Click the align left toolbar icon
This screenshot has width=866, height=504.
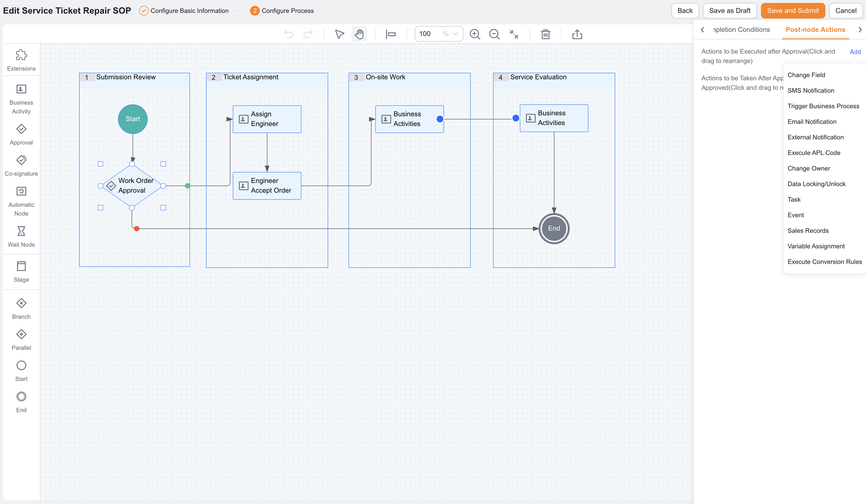click(x=391, y=34)
